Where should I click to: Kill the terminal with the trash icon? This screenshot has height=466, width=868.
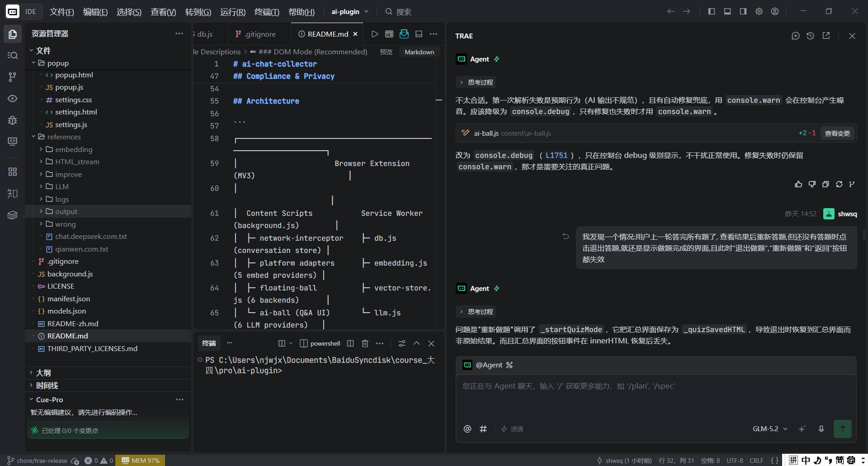pyautogui.click(x=365, y=343)
